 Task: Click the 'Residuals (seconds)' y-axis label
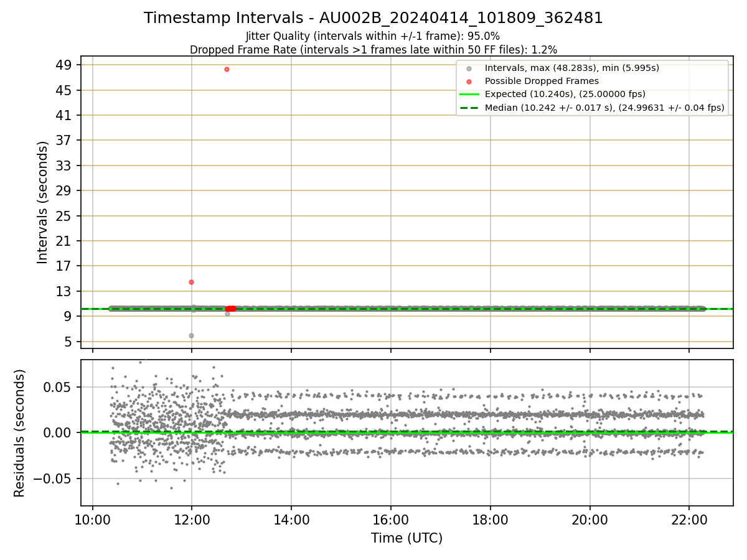click(x=20, y=433)
